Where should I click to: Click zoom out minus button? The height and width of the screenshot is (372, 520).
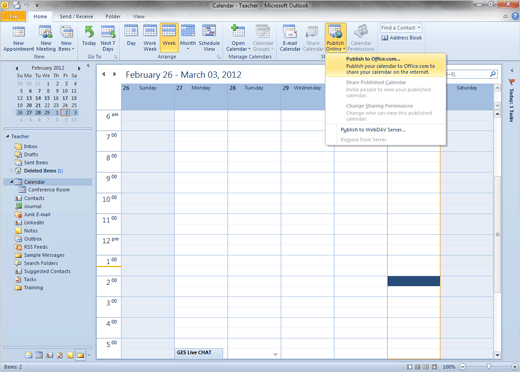tap(463, 367)
